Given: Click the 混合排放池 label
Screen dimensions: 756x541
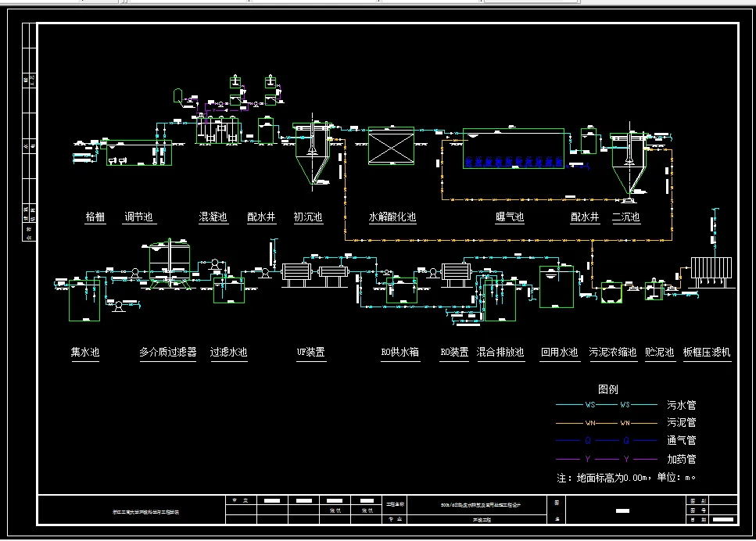Looking at the screenshot, I should 500,352.
